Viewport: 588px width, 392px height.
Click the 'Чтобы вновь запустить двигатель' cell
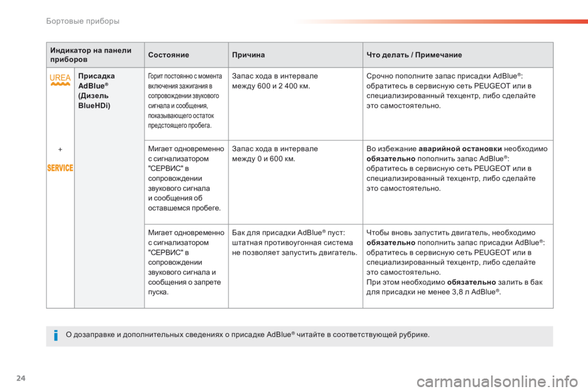point(458,266)
